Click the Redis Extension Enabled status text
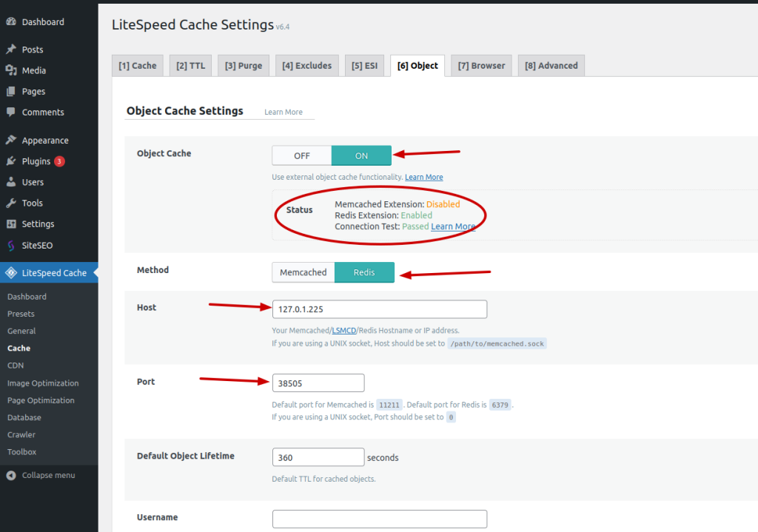Screen dimensions: 758x532 (x=416, y=215)
